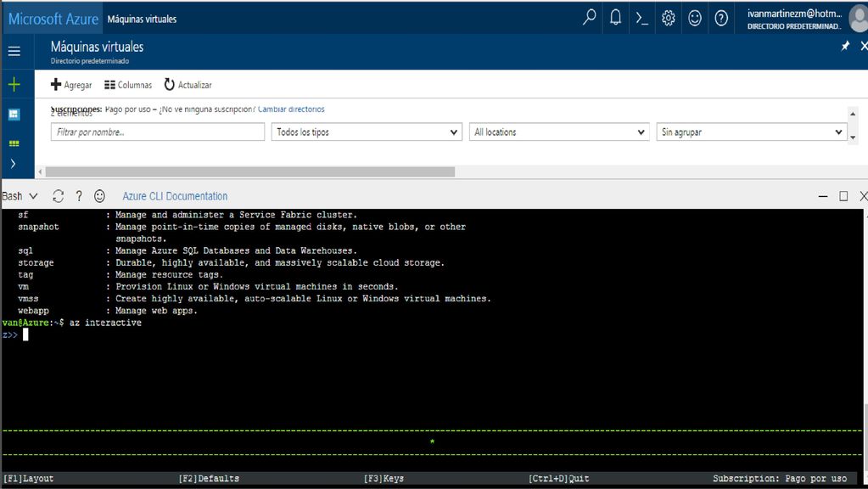
Task: Minimize the Cloud Shell panel
Action: tap(823, 196)
